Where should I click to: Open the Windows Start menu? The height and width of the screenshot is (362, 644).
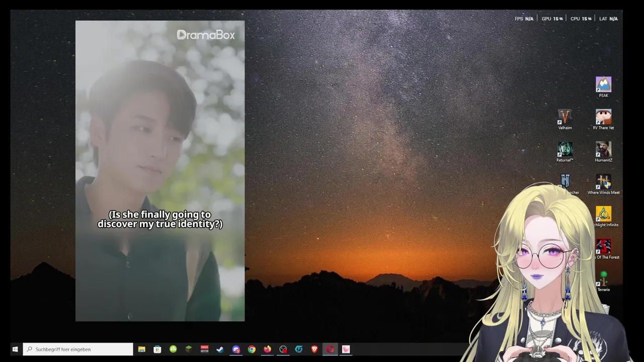[15, 349]
